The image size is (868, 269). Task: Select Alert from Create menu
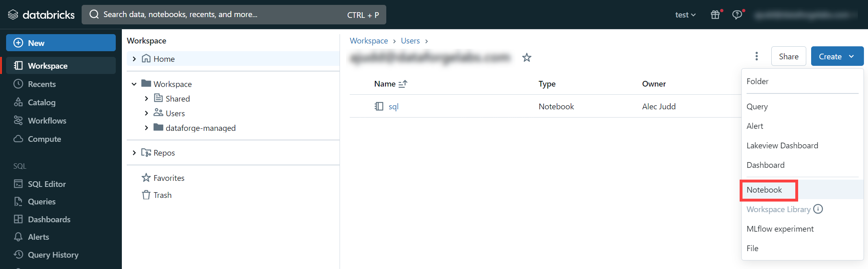[802, 126]
